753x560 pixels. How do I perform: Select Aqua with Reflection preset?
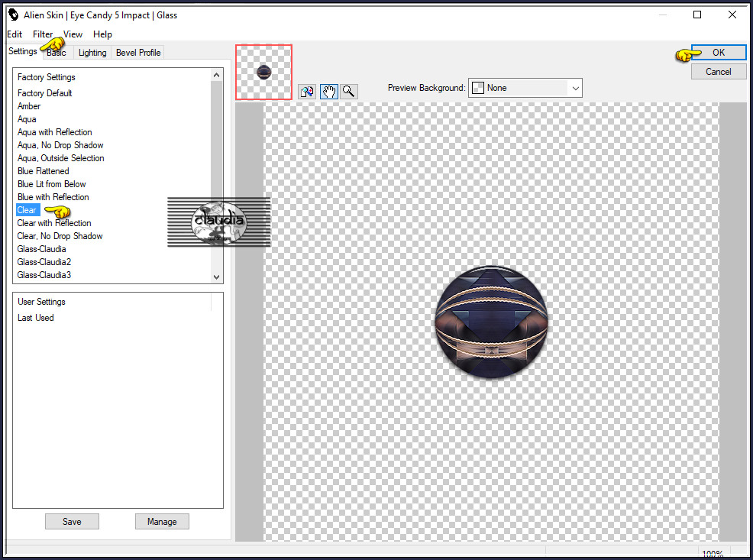point(55,132)
